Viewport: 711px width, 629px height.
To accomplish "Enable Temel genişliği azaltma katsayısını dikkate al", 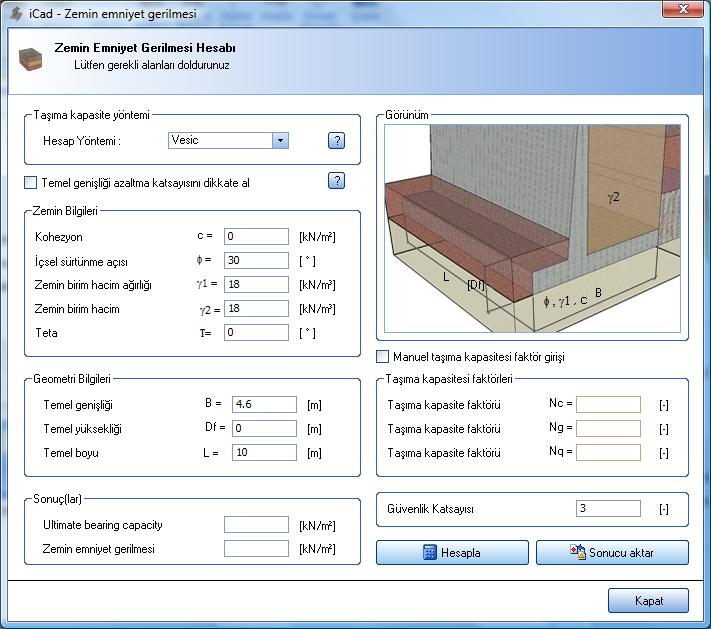I will click(30, 183).
